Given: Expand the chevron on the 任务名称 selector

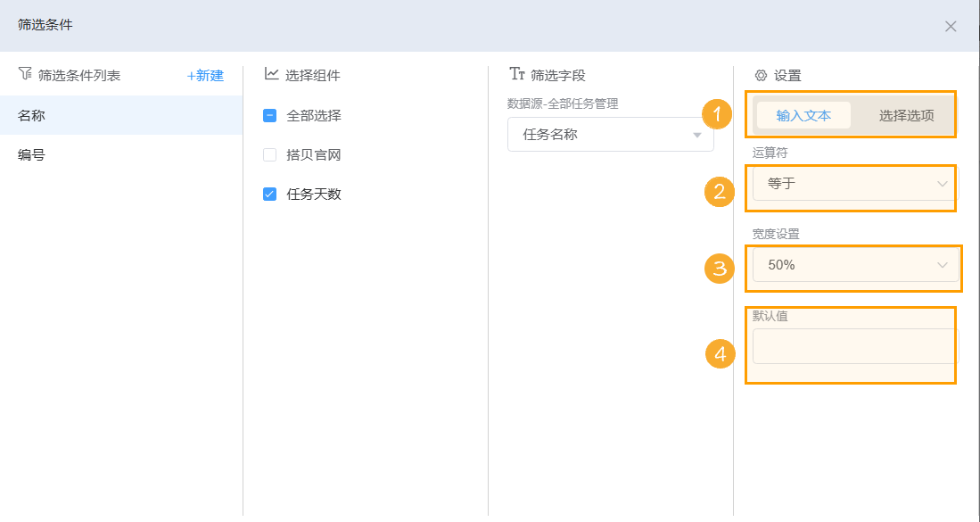Looking at the screenshot, I should tap(696, 134).
